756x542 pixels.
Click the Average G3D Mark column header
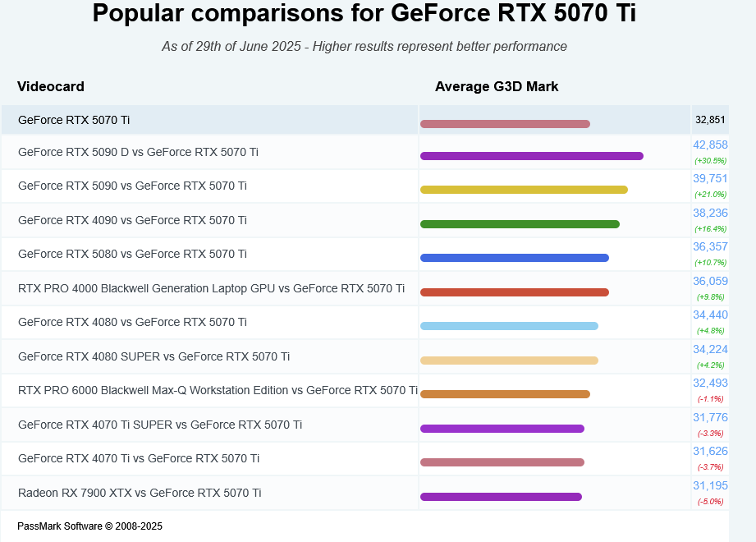[497, 87]
